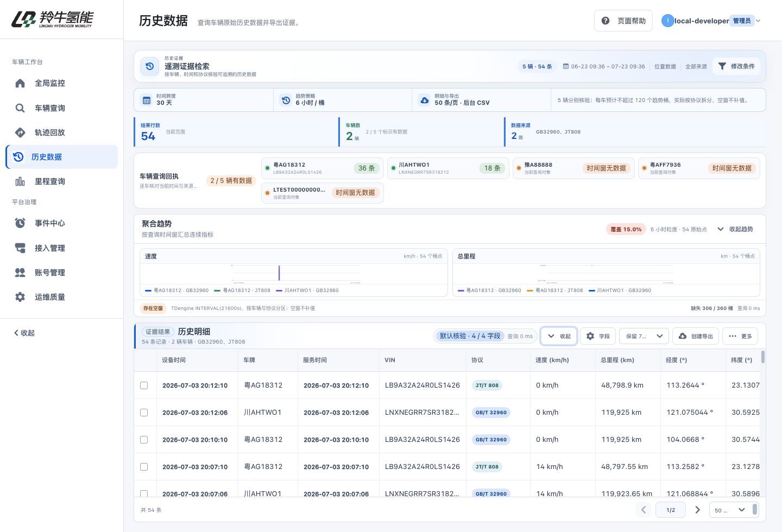Click the 创建导出 button
Screen dimensions: 782x532
click(696, 336)
